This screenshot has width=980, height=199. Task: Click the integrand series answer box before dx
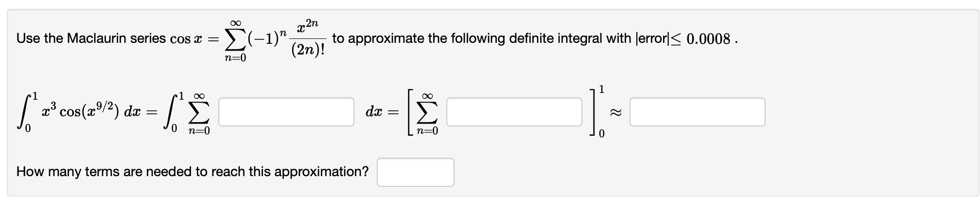(286, 112)
